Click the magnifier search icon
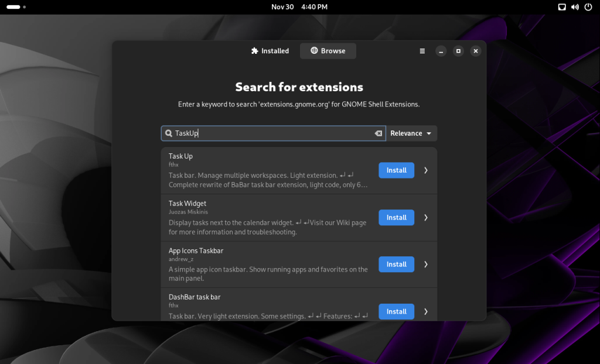This screenshot has height=364, width=600. pyautogui.click(x=169, y=133)
